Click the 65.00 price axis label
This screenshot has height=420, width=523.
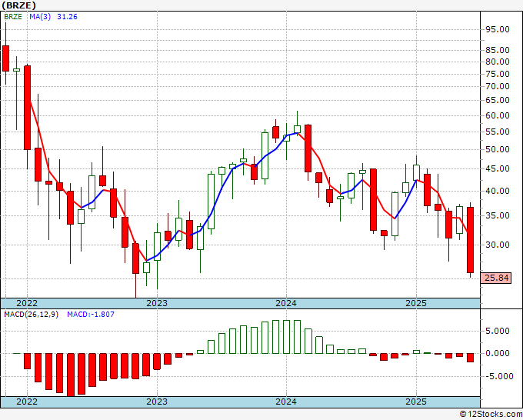tap(498, 100)
